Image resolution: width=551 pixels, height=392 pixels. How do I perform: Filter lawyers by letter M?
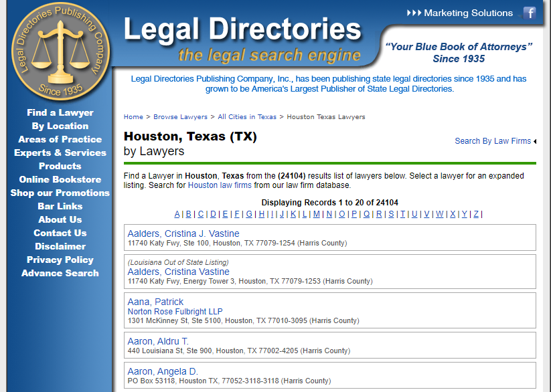[317, 214]
